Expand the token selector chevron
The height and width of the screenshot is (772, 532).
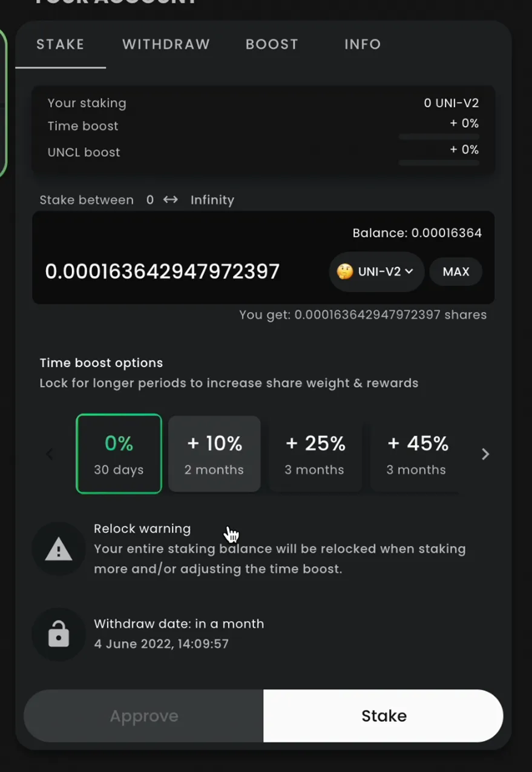pos(409,272)
